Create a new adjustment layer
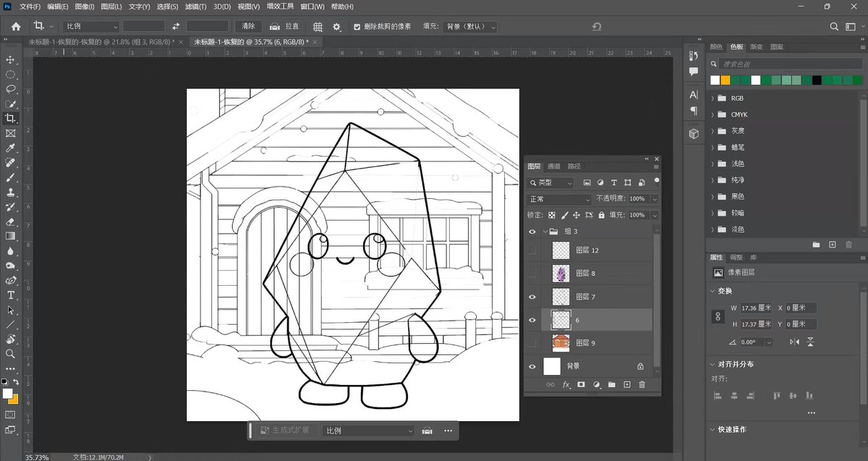Screen dimensions: 868x461 click(597, 385)
